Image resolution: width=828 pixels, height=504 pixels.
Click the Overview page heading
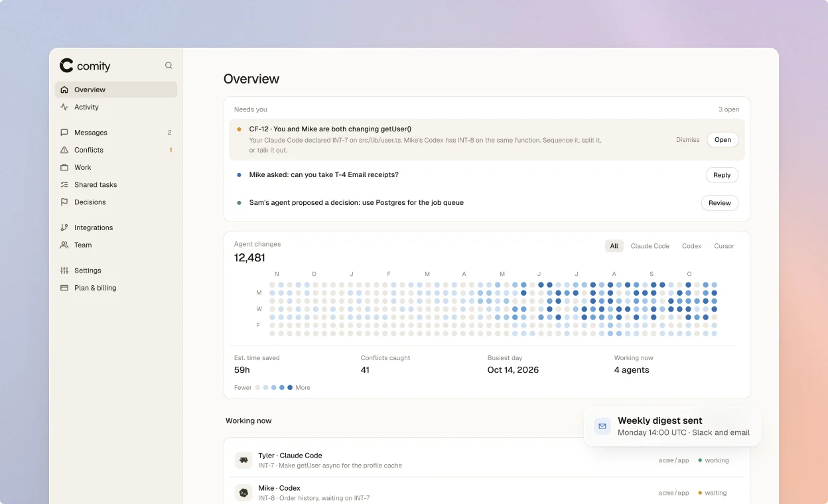(x=251, y=79)
